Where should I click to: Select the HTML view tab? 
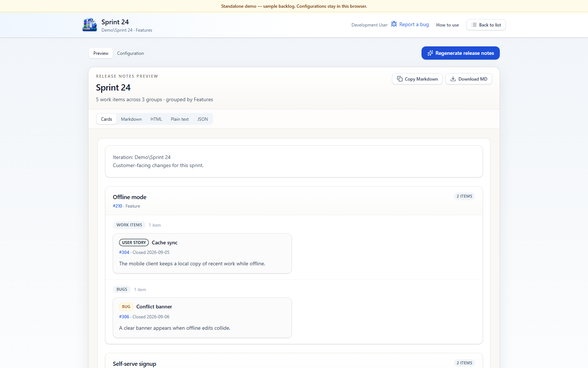click(156, 119)
